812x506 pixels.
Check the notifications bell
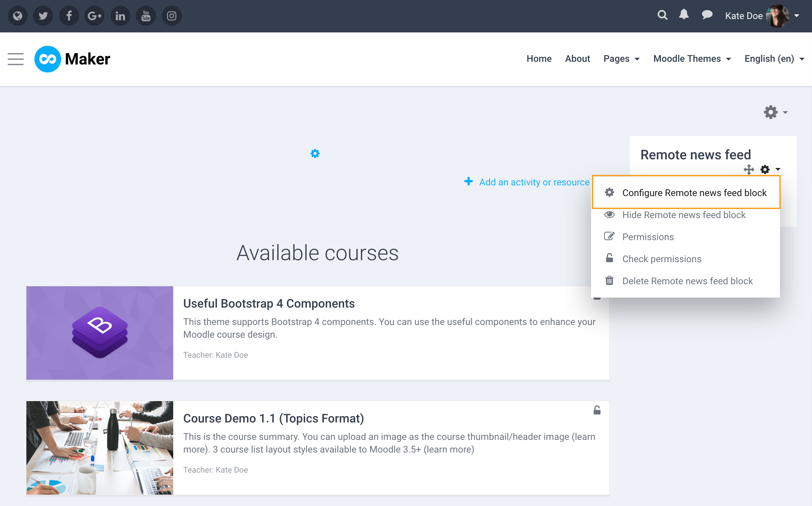pos(684,15)
